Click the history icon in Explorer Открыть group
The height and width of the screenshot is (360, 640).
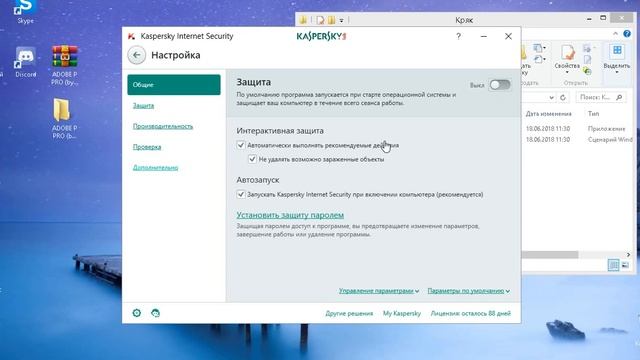pos(587,71)
